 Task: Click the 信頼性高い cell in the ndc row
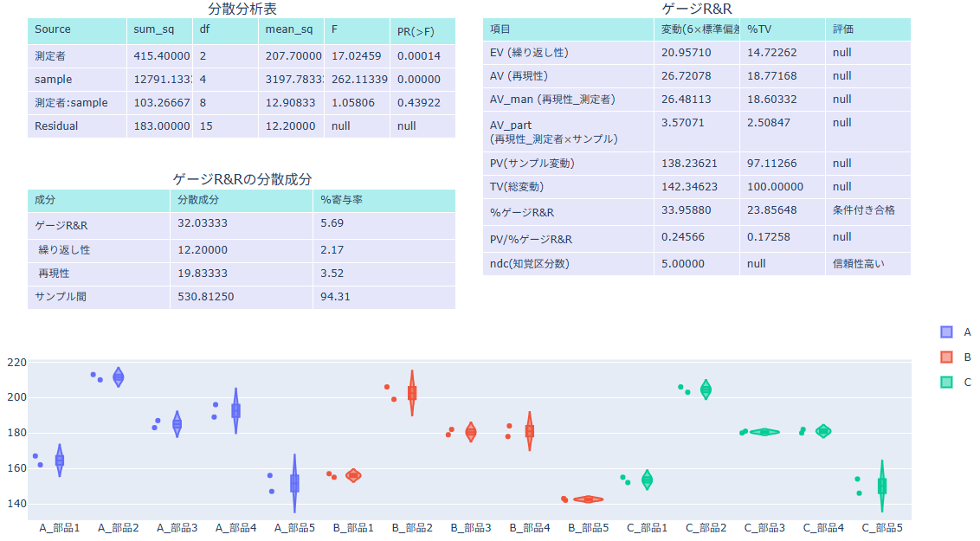[858, 263]
